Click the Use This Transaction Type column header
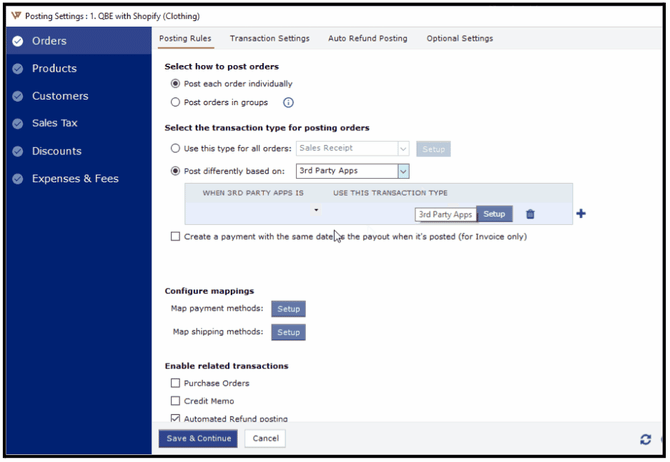Screen dimensions: 670x462 pyautogui.click(x=390, y=193)
